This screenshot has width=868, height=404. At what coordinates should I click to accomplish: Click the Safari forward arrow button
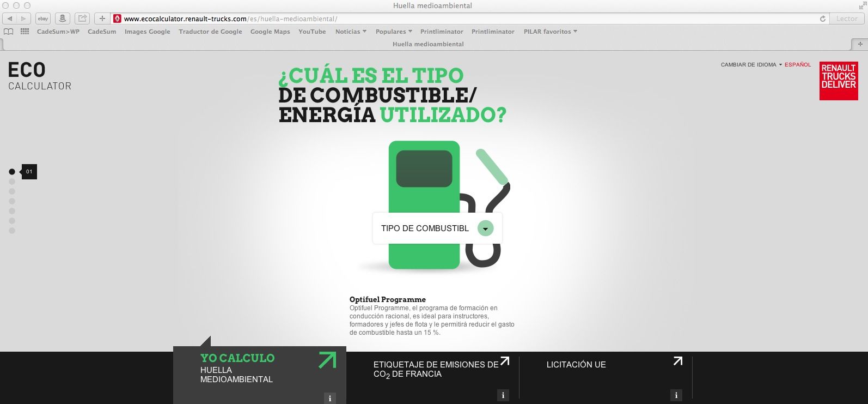(x=23, y=19)
